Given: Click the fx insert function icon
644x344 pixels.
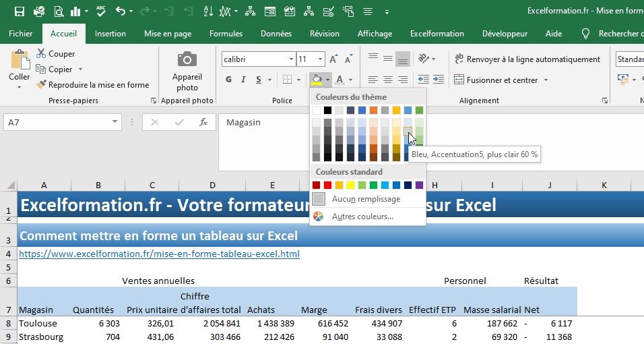Looking at the screenshot, I should coord(203,122).
